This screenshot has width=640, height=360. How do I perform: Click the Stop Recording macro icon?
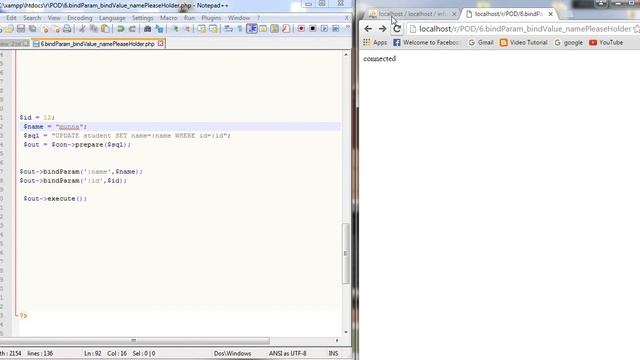tap(313, 29)
